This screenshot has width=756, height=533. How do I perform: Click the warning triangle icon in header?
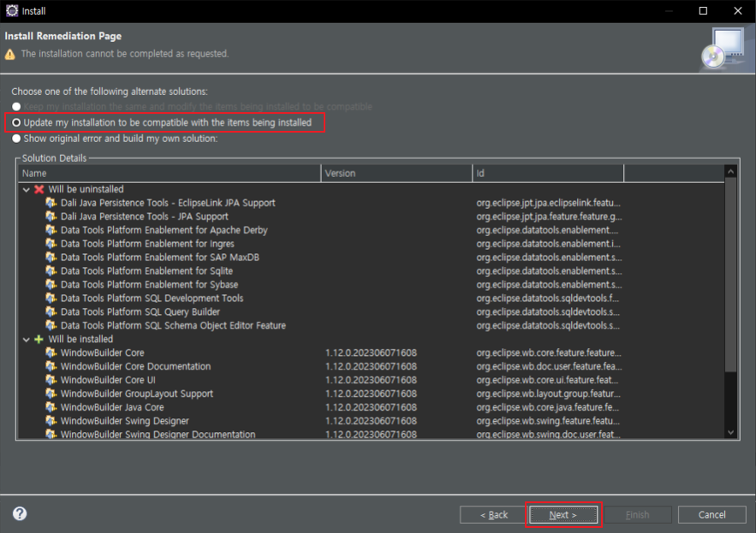[x=10, y=54]
